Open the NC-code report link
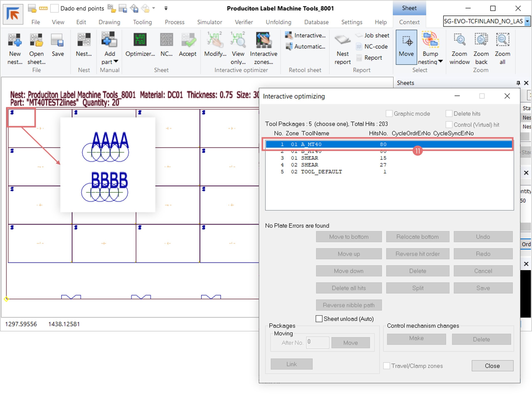The width and height of the screenshot is (532, 394). [376, 47]
